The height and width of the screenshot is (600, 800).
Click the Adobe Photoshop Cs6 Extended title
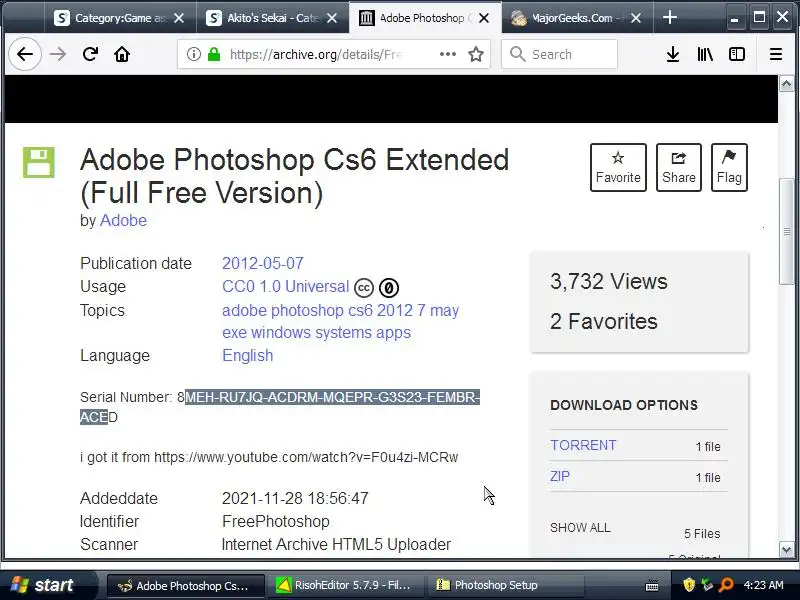point(294,176)
